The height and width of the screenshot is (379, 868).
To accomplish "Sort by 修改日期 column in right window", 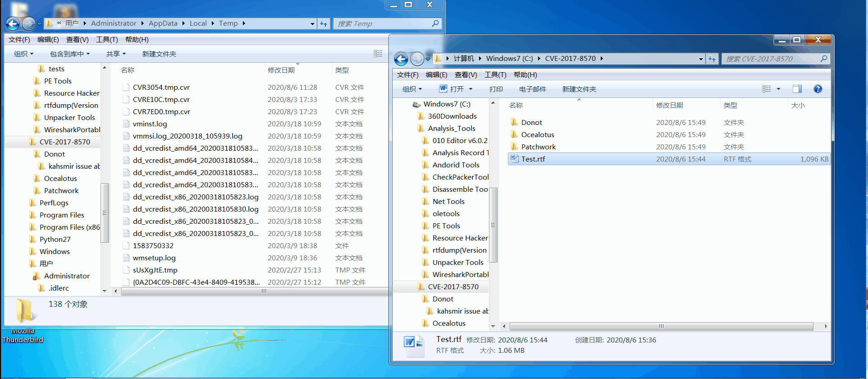I will pyautogui.click(x=670, y=105).
